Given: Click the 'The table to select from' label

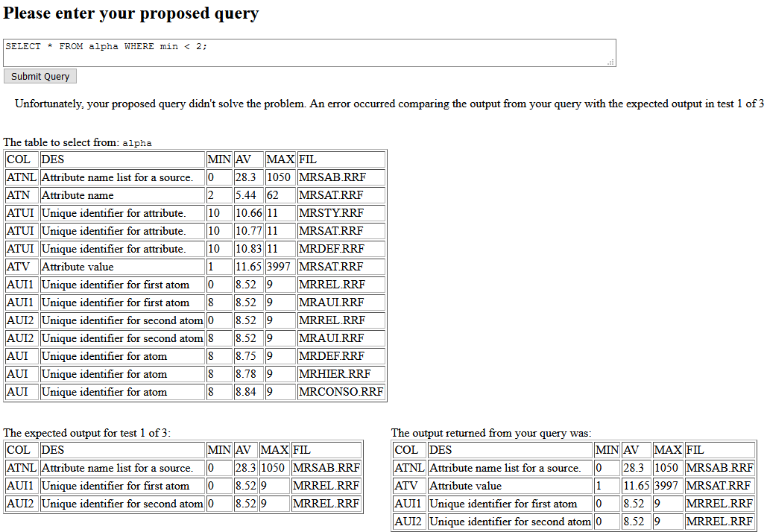Looking at the screenshot, I should coord(78,142).
